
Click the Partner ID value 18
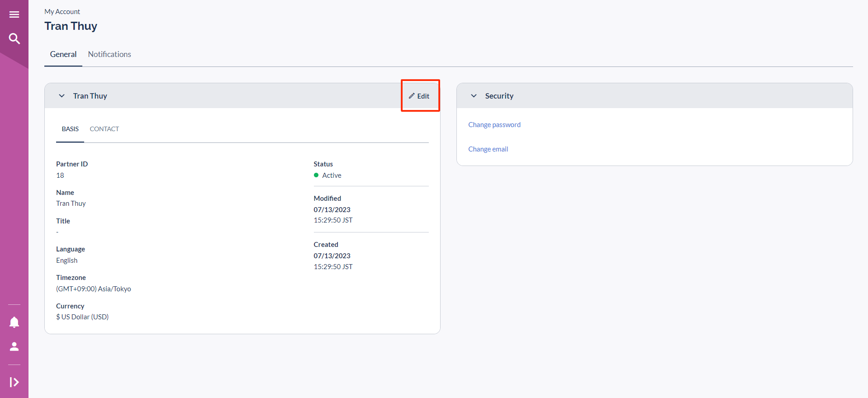[x=60, y=175]
